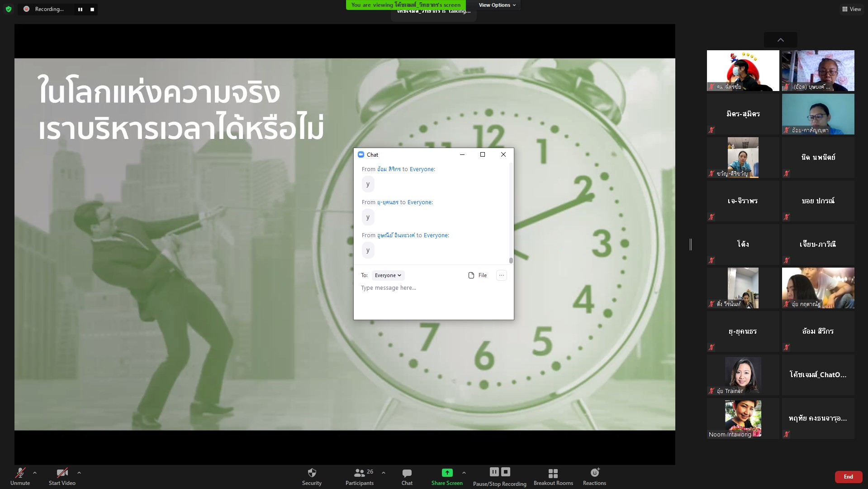The height and width of the screenshot is (489, 868).
Task: Open the View layout menu
Action: 851,9
